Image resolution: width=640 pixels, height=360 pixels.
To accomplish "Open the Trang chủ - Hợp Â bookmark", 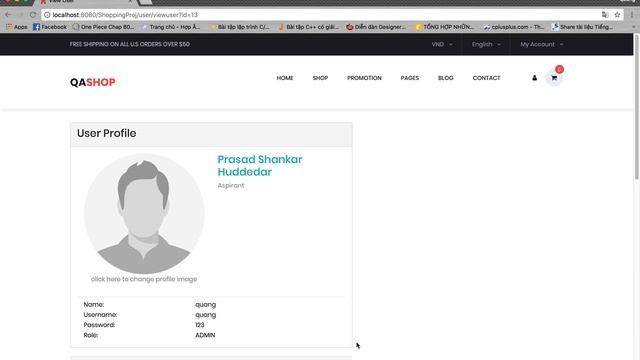I will [x=171, y=27].
